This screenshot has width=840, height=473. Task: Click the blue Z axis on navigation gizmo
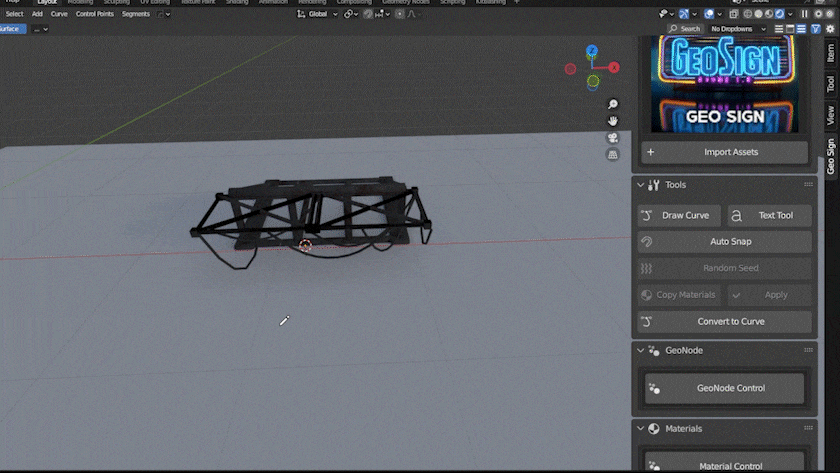592,50
